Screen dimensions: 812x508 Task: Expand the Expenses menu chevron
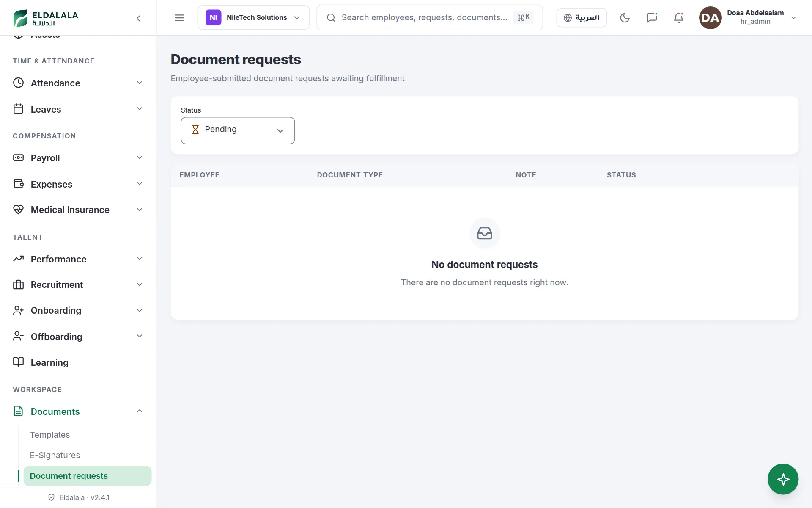point(140,184)
